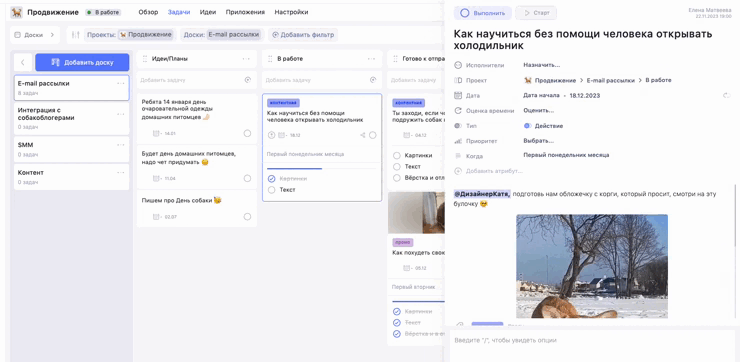Open three-dot menu of SMM board

pos(121,145)
